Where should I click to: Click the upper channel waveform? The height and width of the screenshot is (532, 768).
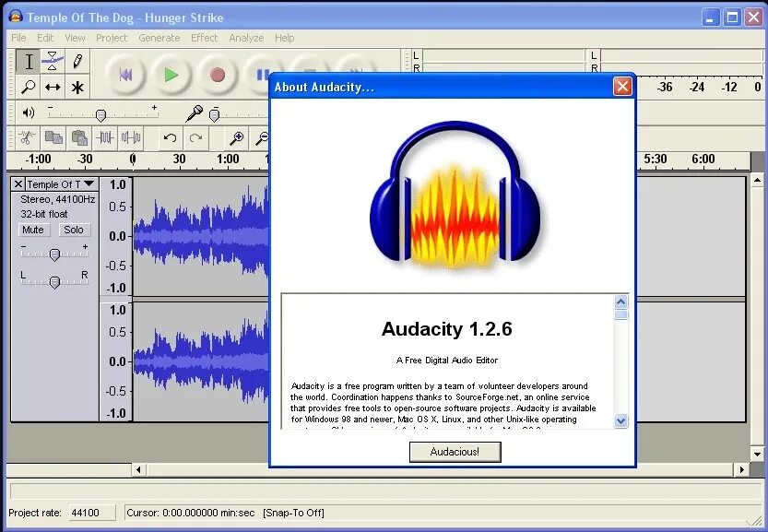[201, 237]
